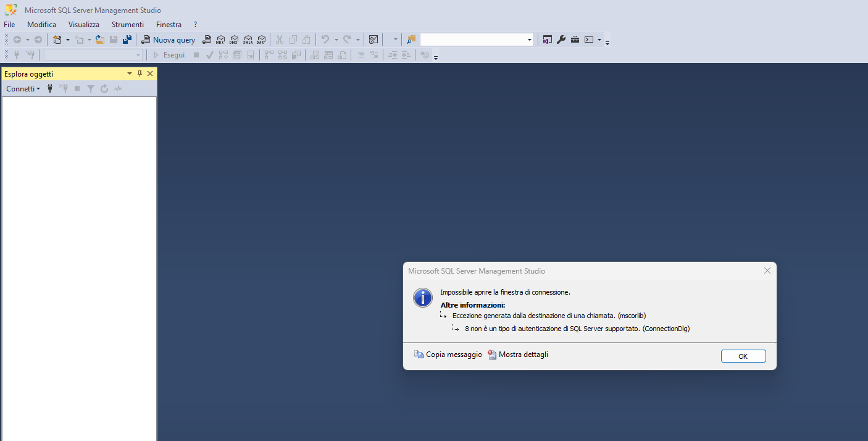This screenshot has width=868, height=441.
Task: Open the command window icon
Action: tap(589, 40)
